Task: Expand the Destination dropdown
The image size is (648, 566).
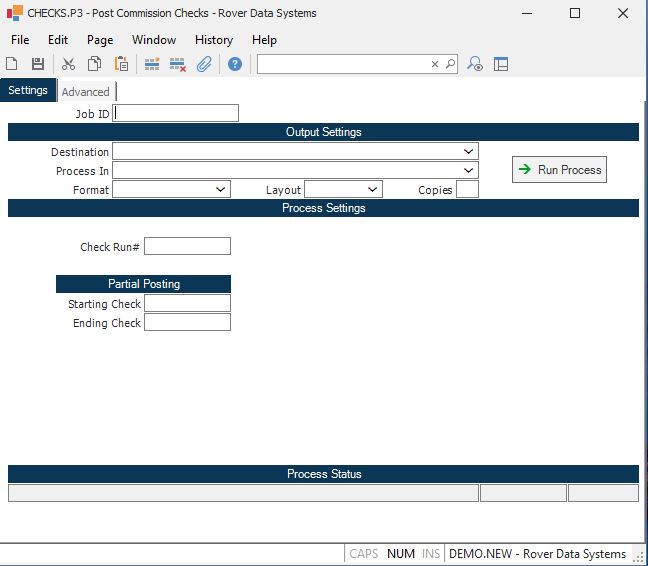Action: [x=469, y=151]
